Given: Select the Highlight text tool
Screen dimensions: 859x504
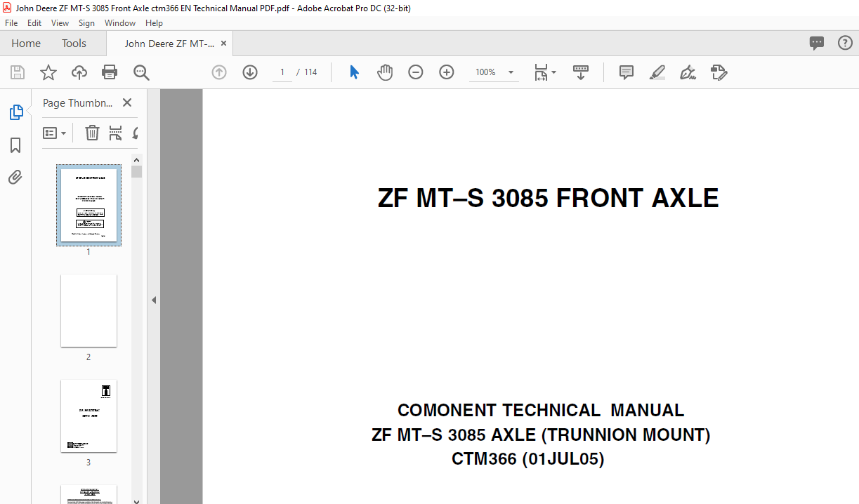Looking at the screenshot, I should [x=657, y=72].
